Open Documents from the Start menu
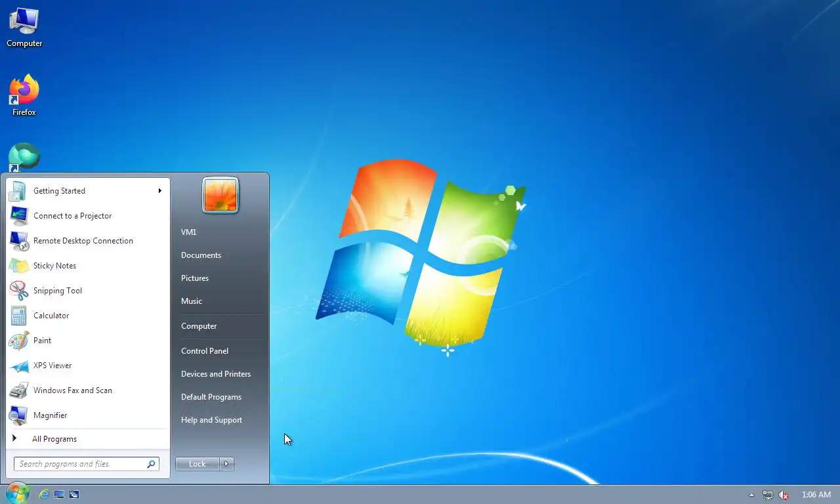840x504 pixels. pos(219,255)
